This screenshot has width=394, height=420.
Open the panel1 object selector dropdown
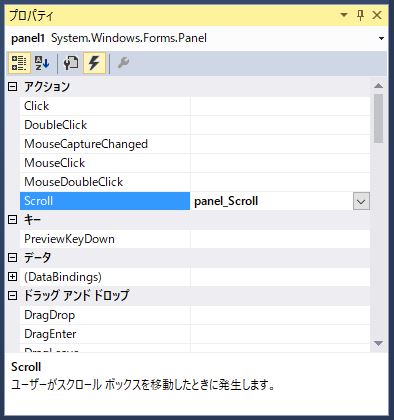pos(381,38)
